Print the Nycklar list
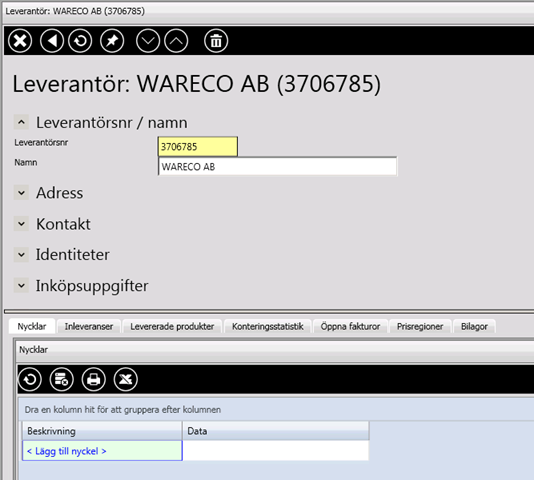Viewport: 534px width, 480px height. coord(94,379)
